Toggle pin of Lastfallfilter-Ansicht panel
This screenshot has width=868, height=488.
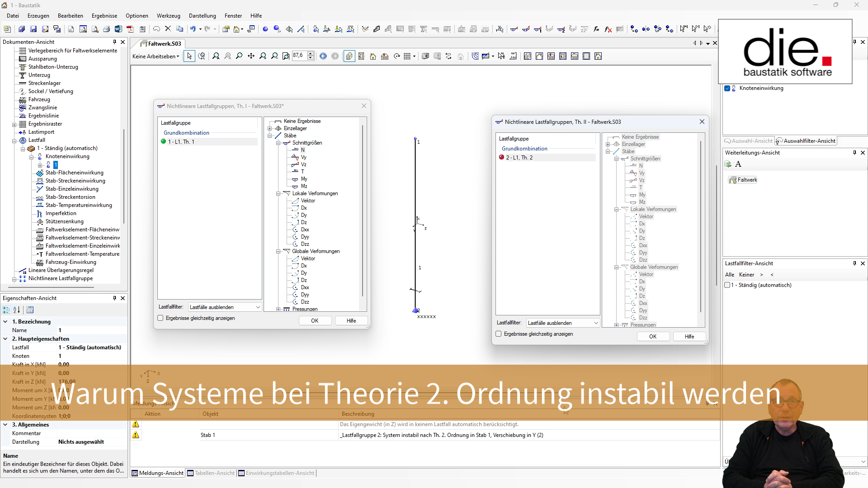coord(854,263)
